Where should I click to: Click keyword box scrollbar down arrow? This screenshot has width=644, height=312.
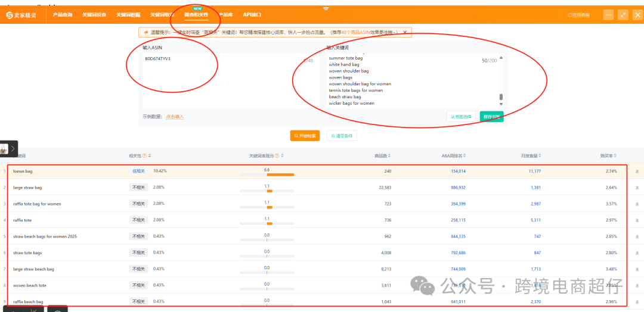501,104
